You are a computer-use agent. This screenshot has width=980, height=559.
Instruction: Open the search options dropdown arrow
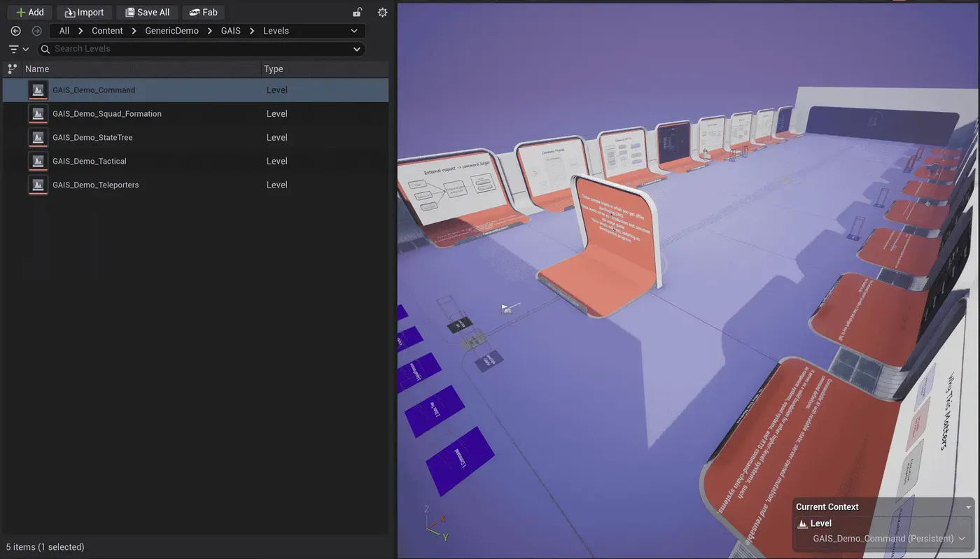coord(357,49)
